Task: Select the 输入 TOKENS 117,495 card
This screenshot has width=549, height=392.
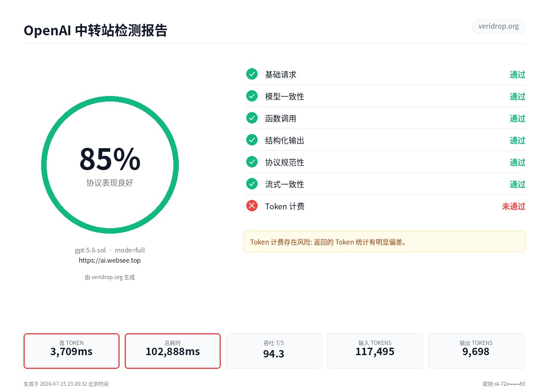Action: click(x=375, y=351)
